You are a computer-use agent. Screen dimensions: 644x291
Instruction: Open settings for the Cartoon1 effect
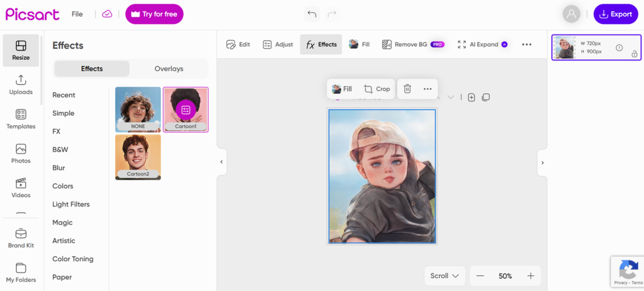(186, 110)
